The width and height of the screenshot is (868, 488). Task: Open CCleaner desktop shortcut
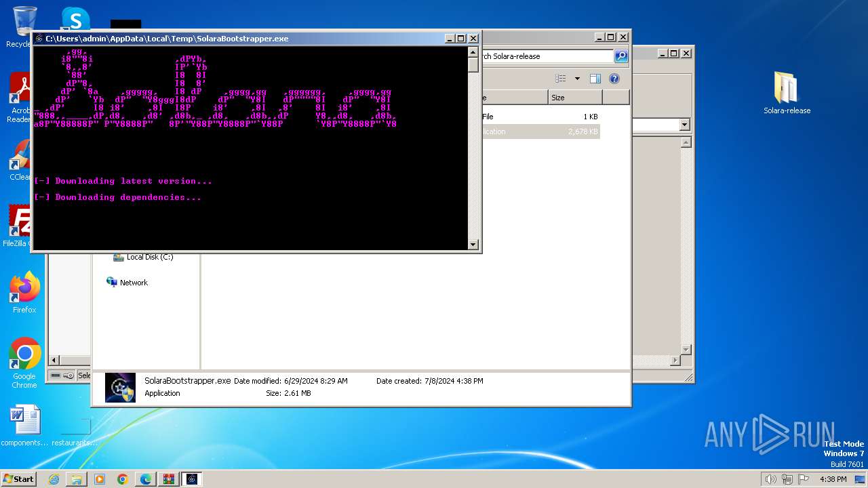click(x=20, y=160)
